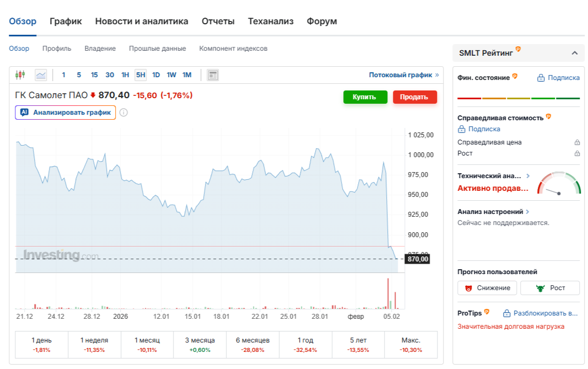This screenshot has height=369, width=588.
Task: Click the financial health color bar
Action: (x=519, y=98)
